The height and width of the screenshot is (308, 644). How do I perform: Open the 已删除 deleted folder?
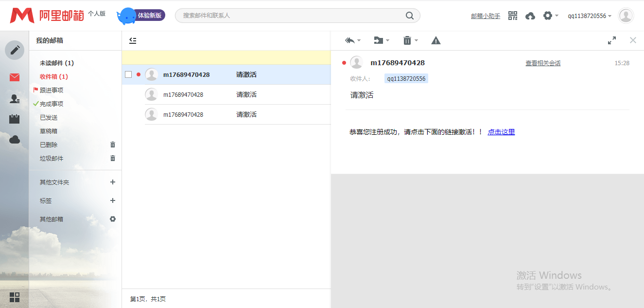49,145
